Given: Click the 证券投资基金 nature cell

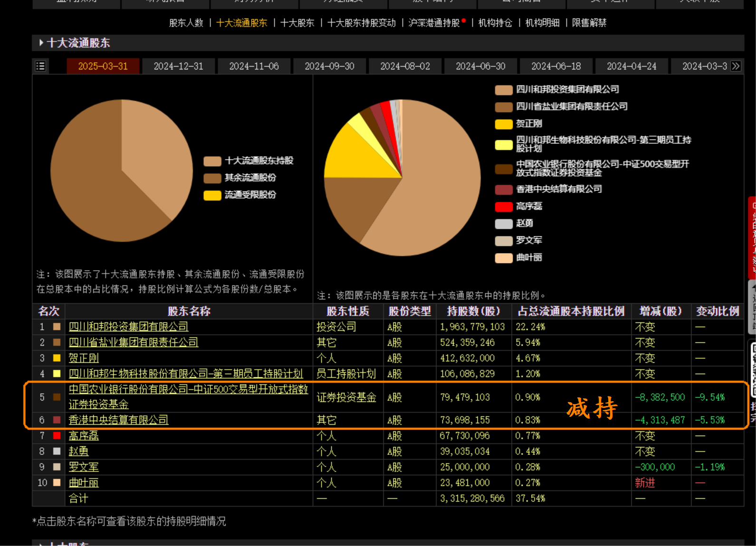Looking at the screenshot, I should point(346,397).
